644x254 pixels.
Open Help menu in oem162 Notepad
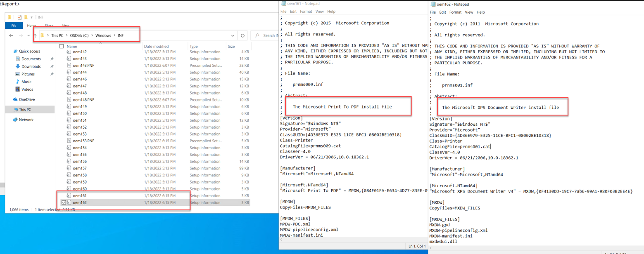point(481,12)
